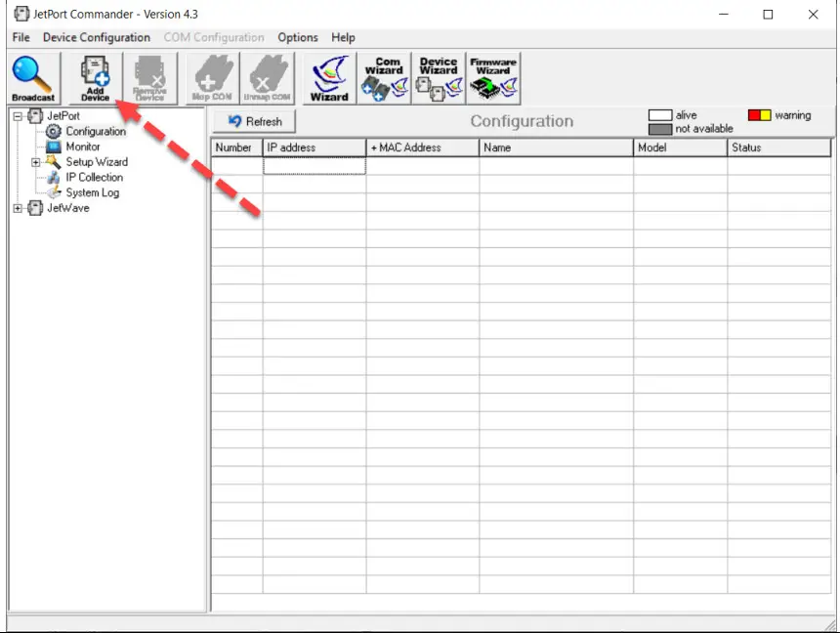Open the Options menu
Viewport: 840px width, 633px height.
tap(298, 37)
